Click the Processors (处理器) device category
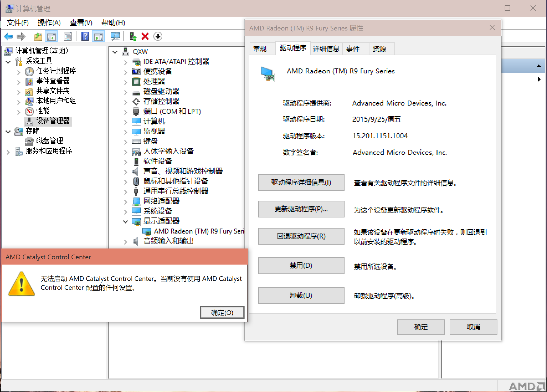Image resolution: width=547 pixels, height=392 pixels. pos(154,81)
